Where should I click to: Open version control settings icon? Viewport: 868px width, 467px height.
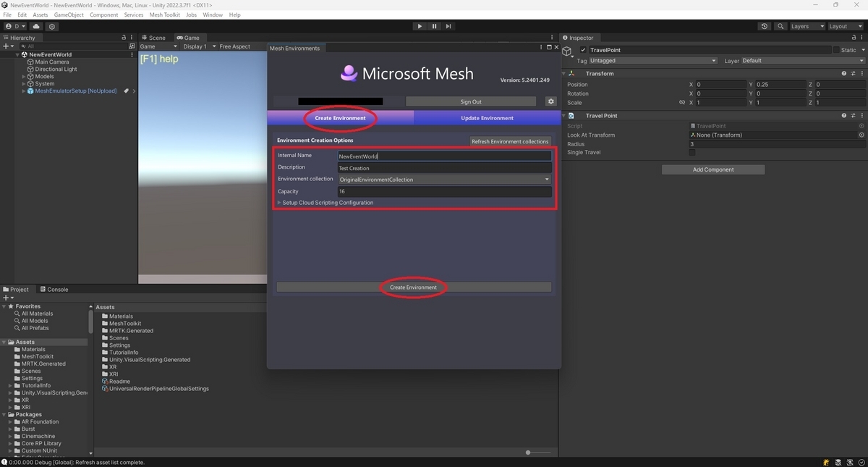point(52,26)
